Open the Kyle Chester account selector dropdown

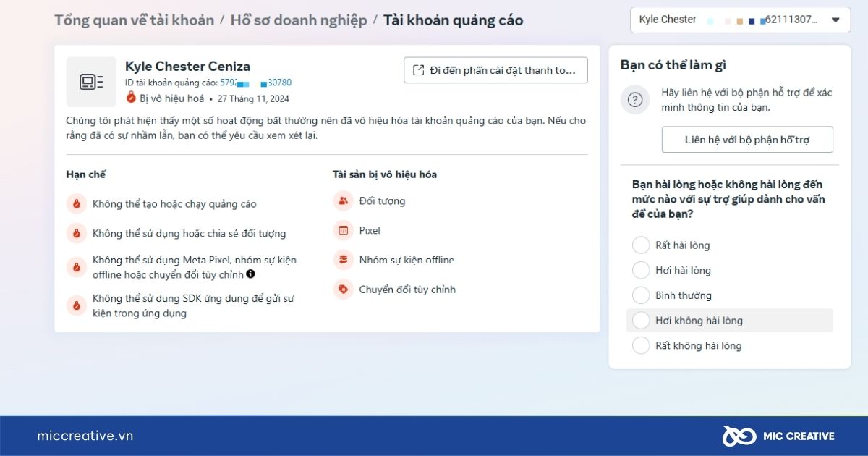[x=740, y=20]
